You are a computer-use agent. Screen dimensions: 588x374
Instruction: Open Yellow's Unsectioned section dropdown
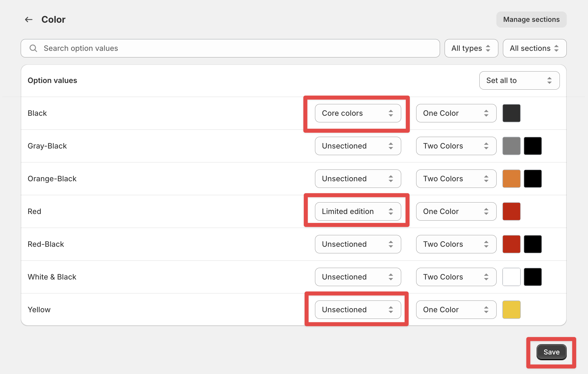coord(358,310)
